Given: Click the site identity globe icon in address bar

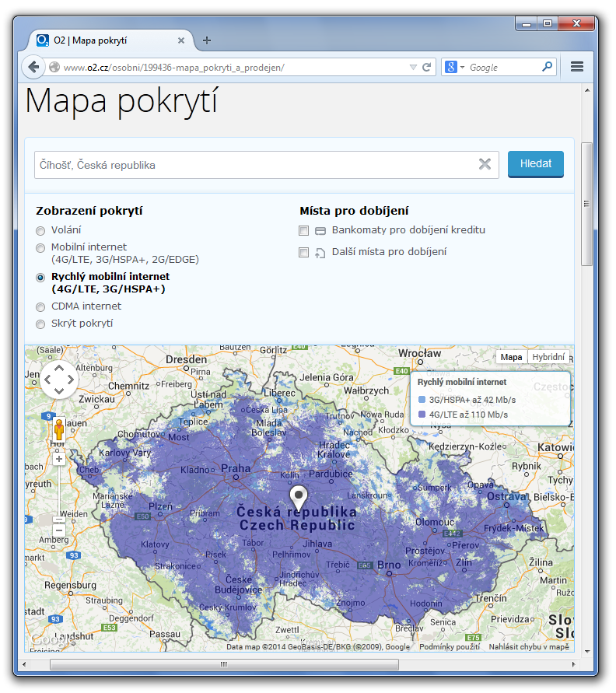Looking at the screenshot, I should tap(54, 67).
